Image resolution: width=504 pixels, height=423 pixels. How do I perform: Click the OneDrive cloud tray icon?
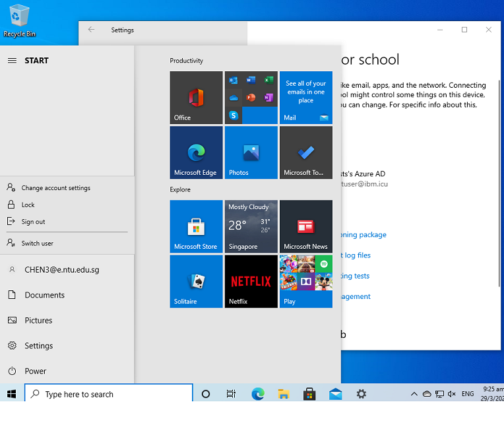[427, 394]
